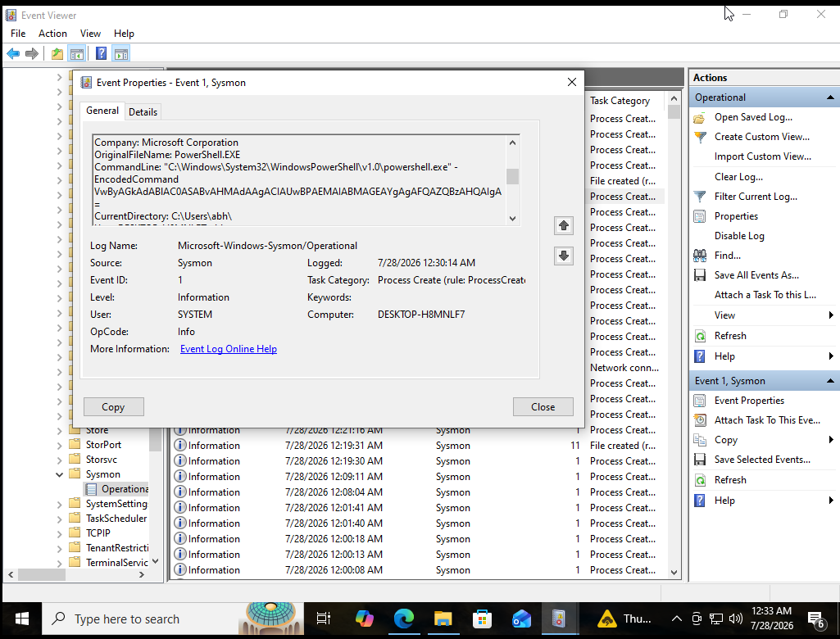This screenshot has height=639, width=840.
Task: Open the Action menu
Action: [x=52, y=34]
